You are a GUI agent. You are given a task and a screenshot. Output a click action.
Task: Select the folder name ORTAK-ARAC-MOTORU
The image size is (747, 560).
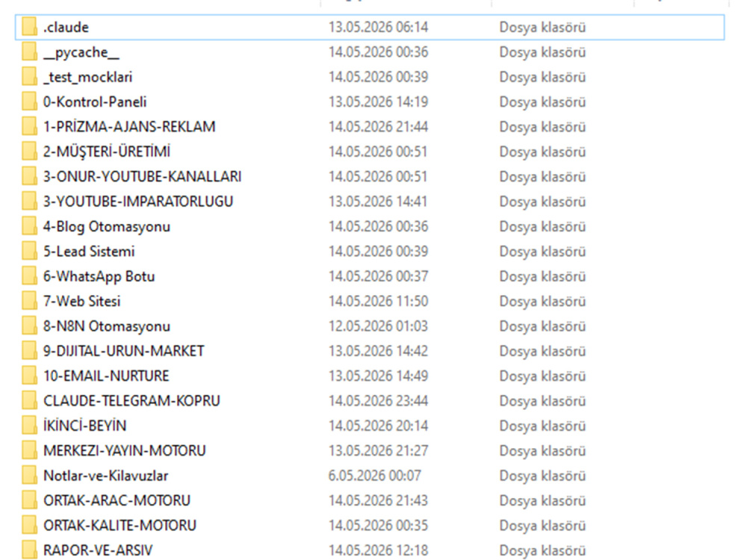tap(117, 500)
